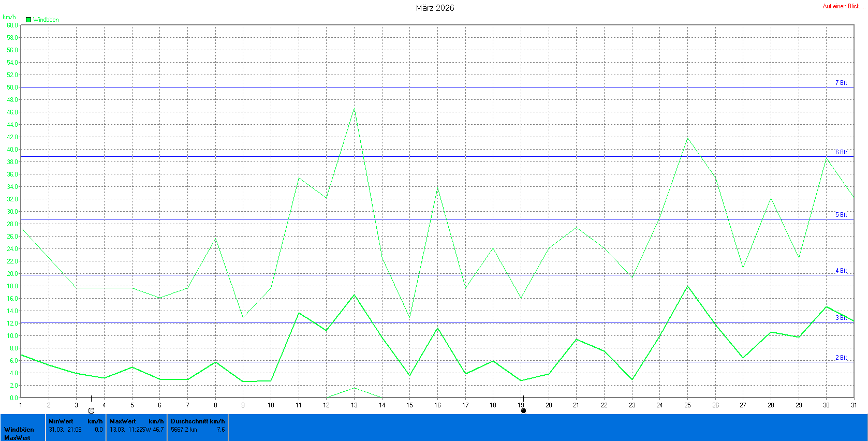This screenshot has width=868, height=441.
Task: Click day '1' on the x-axis
Action: [21, 405]
